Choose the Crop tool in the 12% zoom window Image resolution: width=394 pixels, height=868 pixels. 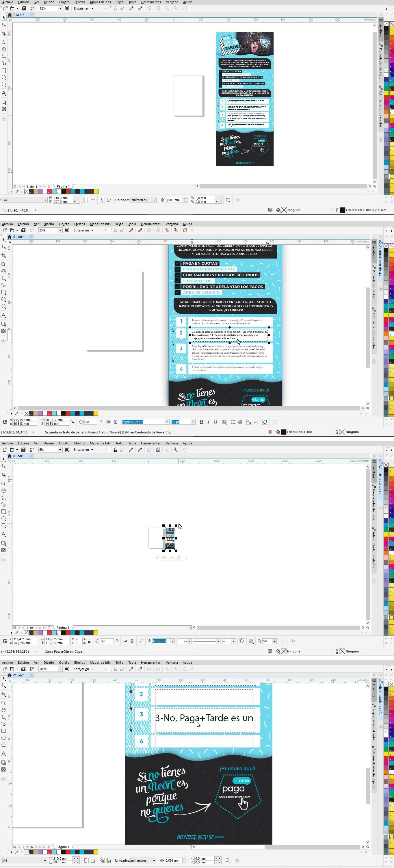pyautogui.click(x=4, y=34)
